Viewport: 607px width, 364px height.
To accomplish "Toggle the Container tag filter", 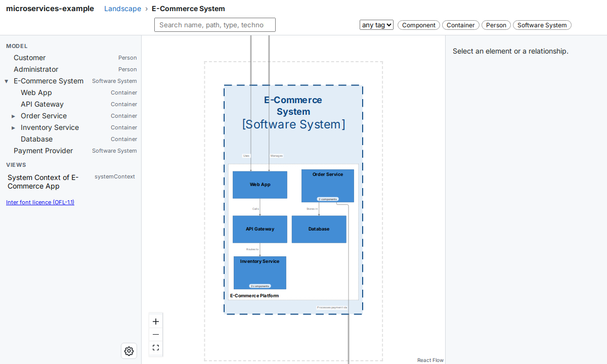I will pos(461,25).
